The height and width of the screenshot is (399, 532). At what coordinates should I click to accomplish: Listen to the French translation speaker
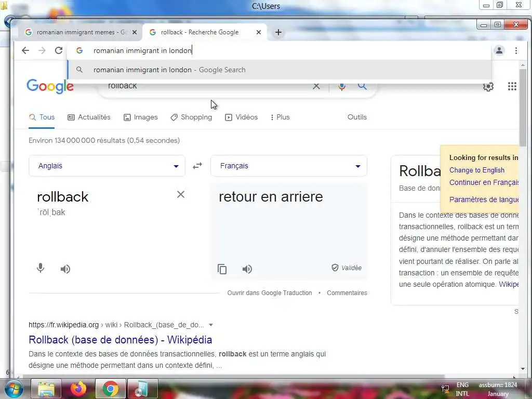click(247, 269)
